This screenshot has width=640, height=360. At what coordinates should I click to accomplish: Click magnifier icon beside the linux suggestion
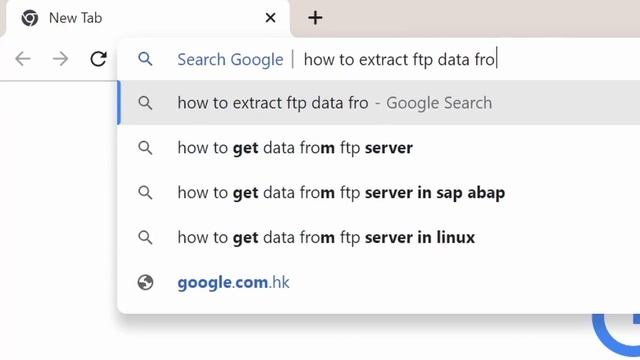click(x=145, y=238)
